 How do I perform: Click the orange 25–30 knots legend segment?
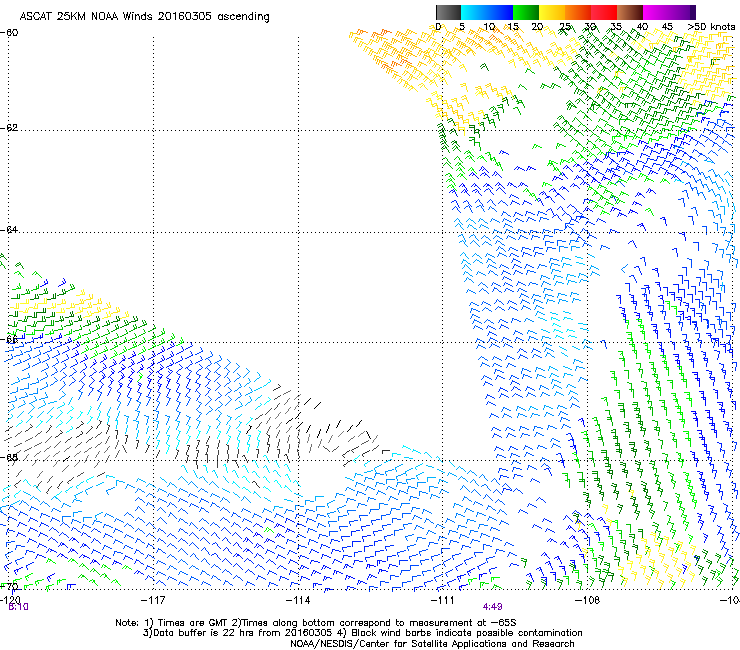coord(578,12)
